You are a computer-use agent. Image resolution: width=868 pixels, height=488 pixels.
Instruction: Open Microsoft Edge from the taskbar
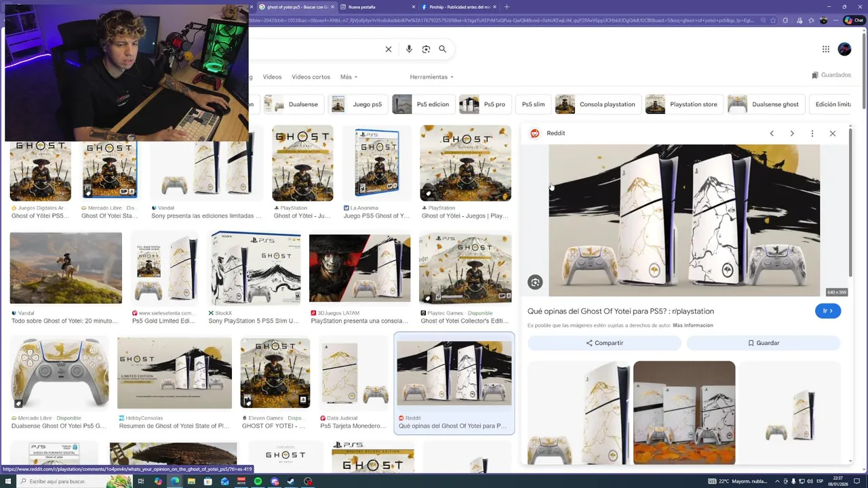point(175,481)
